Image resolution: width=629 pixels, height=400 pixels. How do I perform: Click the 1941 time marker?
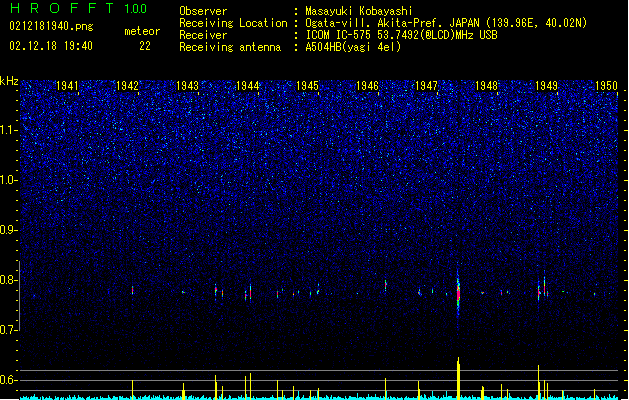point(67,86)
